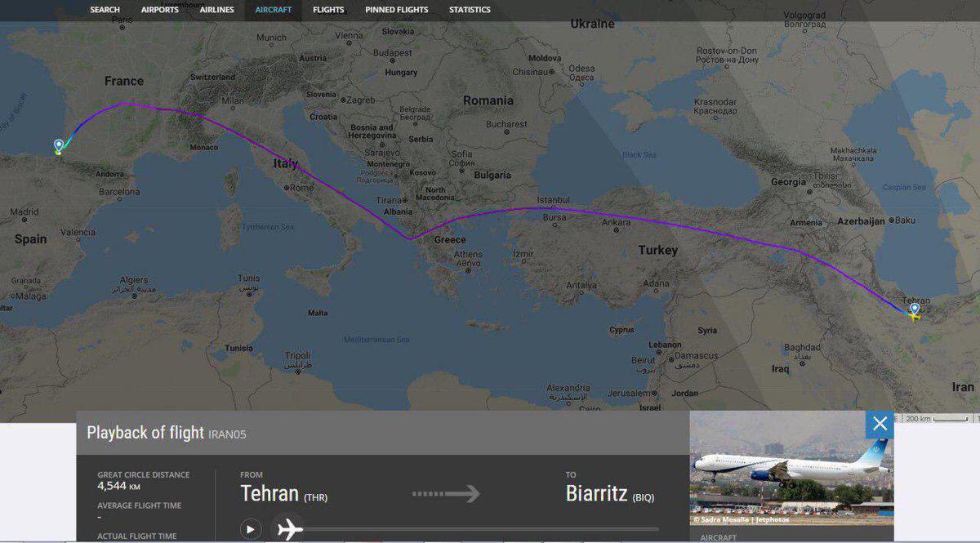Image resolution: width=980 pixels, height=543 pixels.
Task: Click the Biarritz destination pin marker
Action: [x=59, y=146]
